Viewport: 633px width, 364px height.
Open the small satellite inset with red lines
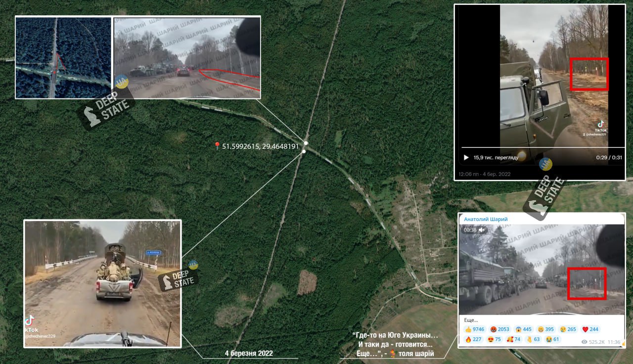(x=63, y=57)
